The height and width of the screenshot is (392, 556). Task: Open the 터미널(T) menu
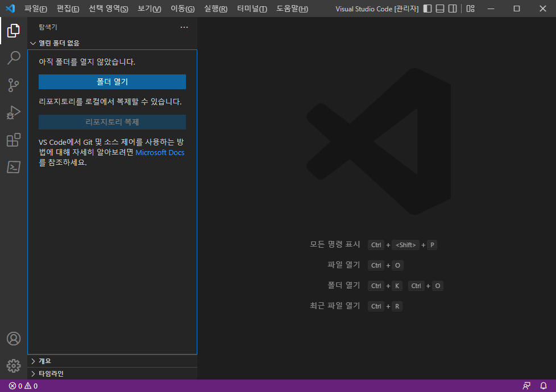[252, 9]
